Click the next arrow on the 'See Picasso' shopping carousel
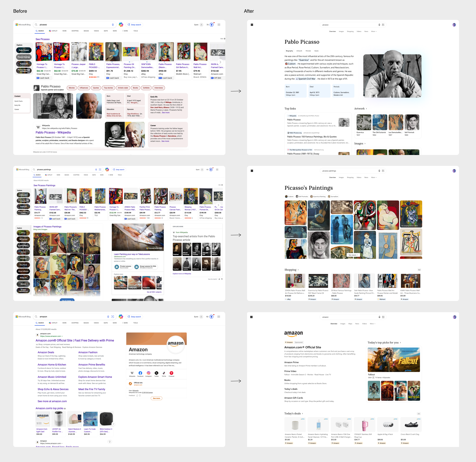The height and width of the screenshot is (462, 476). point(220,62)
